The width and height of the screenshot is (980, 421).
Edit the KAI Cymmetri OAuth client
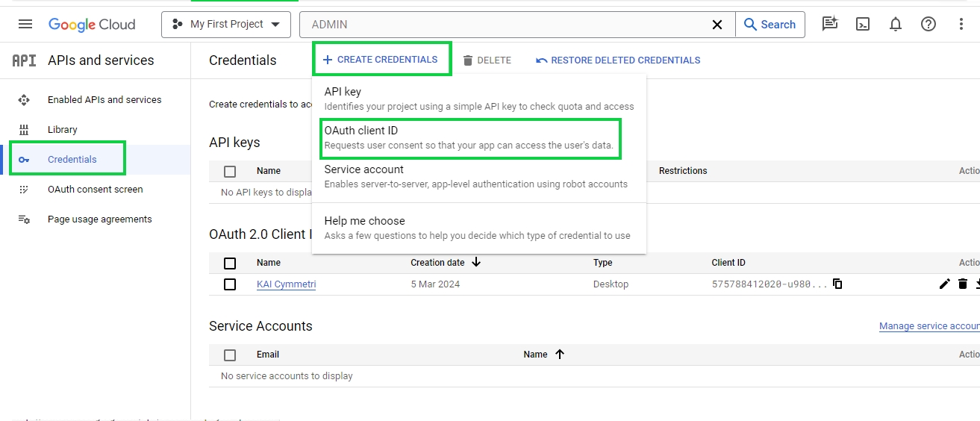[944, 284]
